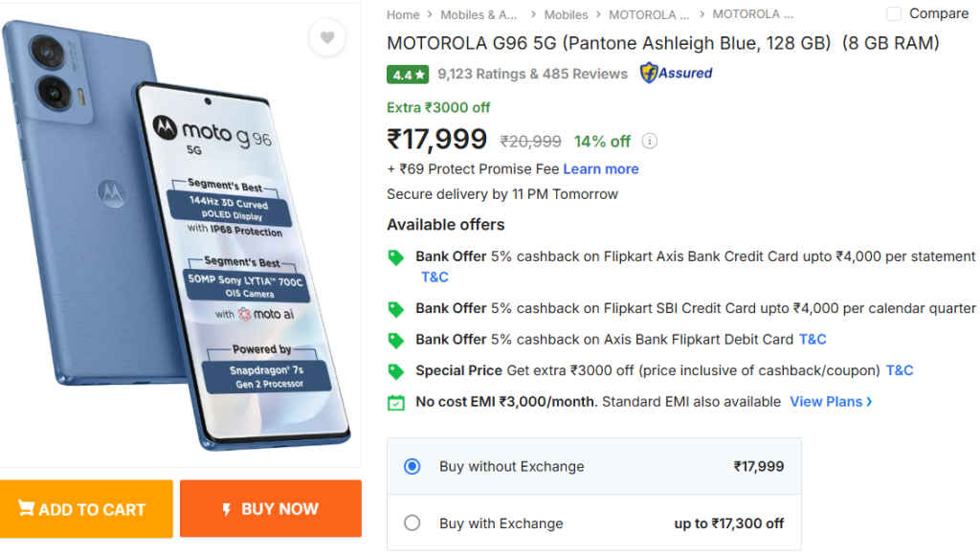Click the BUY NOW button
Viewport: 980px width, 556px height.
[x=270, y=508]
